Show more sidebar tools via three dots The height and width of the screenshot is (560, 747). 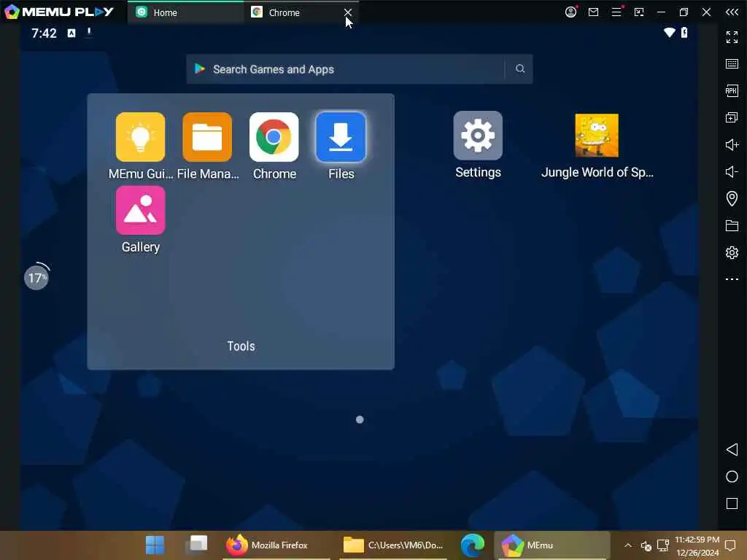tap(732, 279)
